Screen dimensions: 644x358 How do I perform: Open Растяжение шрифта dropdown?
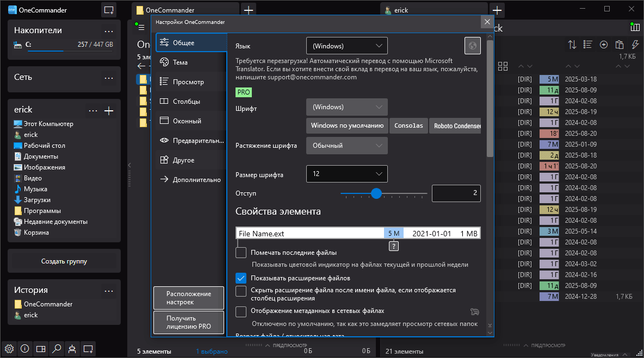pyautogui.click(x=346, y=146)
